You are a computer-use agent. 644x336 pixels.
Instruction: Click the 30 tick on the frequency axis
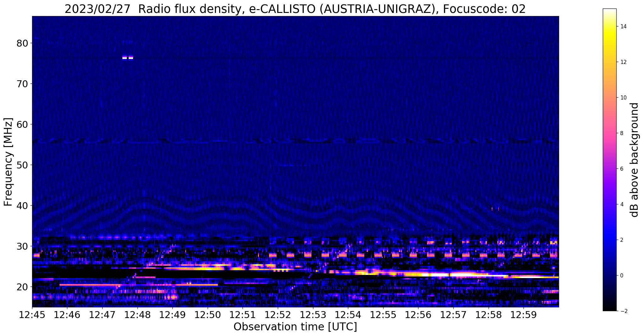pyautogui.click(x=23, y=246)
